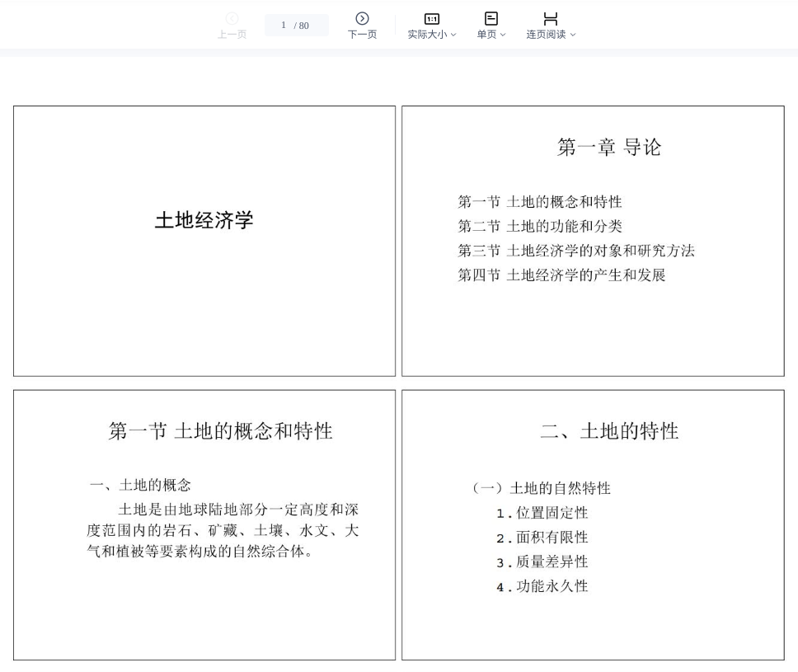
Task: Click the 4.功能永久性 list item
Action: [x=542, y=586]
